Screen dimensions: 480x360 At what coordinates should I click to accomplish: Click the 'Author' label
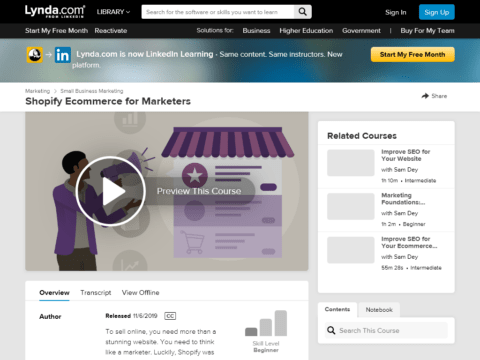coord(50,317)
